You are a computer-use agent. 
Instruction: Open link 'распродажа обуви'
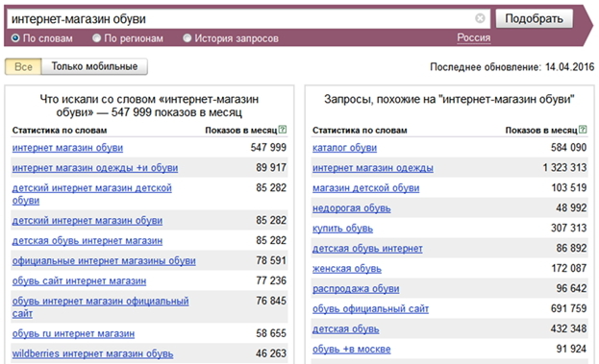tap(356, 289)
